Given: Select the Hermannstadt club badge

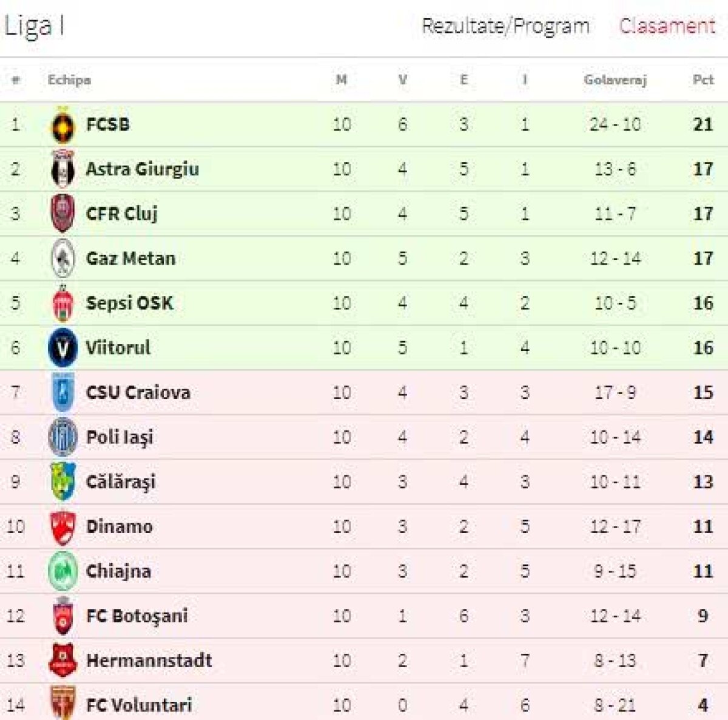Looking at the screenshot, I should click(x=62, y=660).
